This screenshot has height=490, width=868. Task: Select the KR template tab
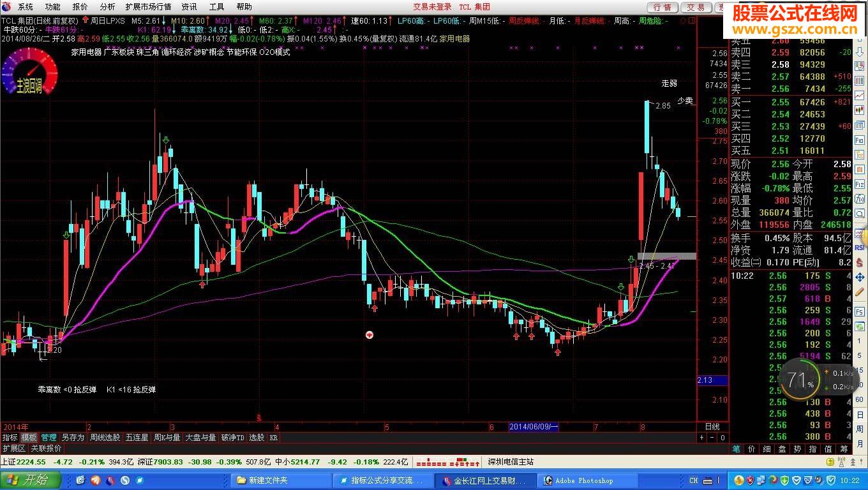(x=274, y=438)
